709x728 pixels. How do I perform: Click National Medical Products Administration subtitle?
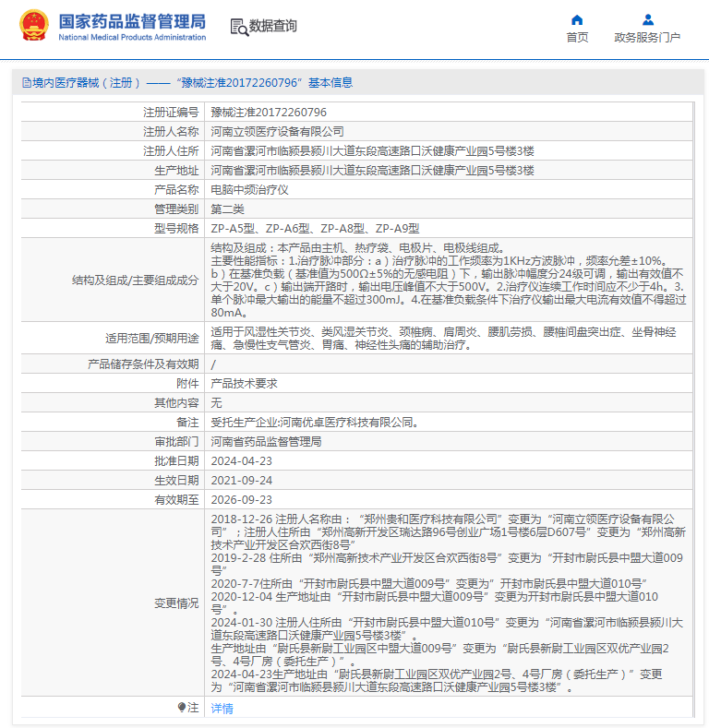pos(132,37)
